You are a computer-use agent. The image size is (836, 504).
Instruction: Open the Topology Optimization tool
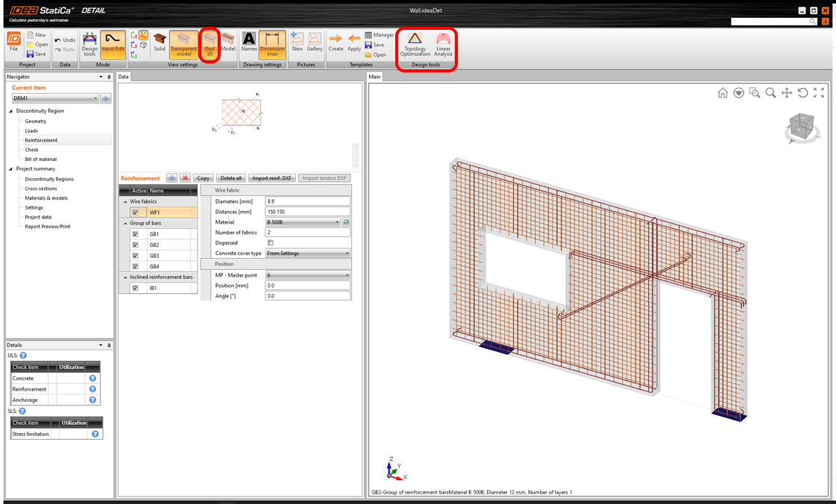415,44
